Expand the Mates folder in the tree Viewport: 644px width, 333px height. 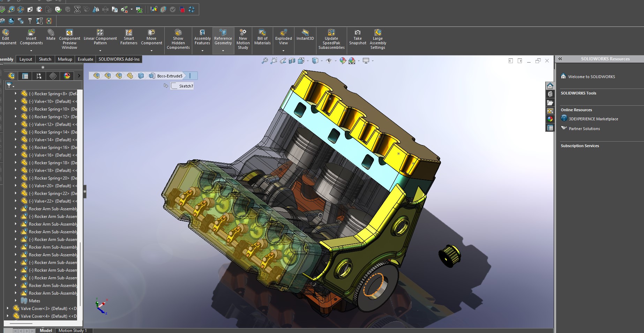click(x=15, y=301)
